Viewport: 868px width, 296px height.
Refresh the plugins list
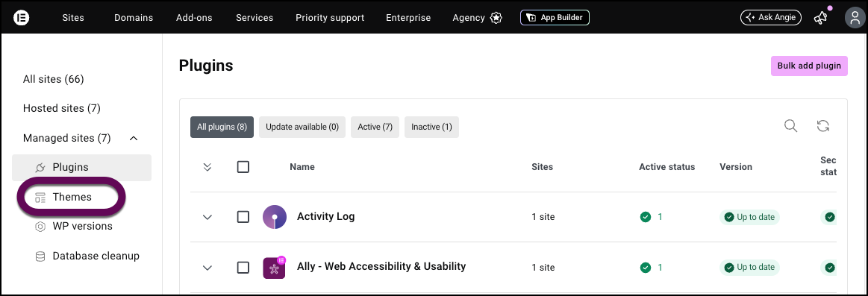click(x=823, y=126)
